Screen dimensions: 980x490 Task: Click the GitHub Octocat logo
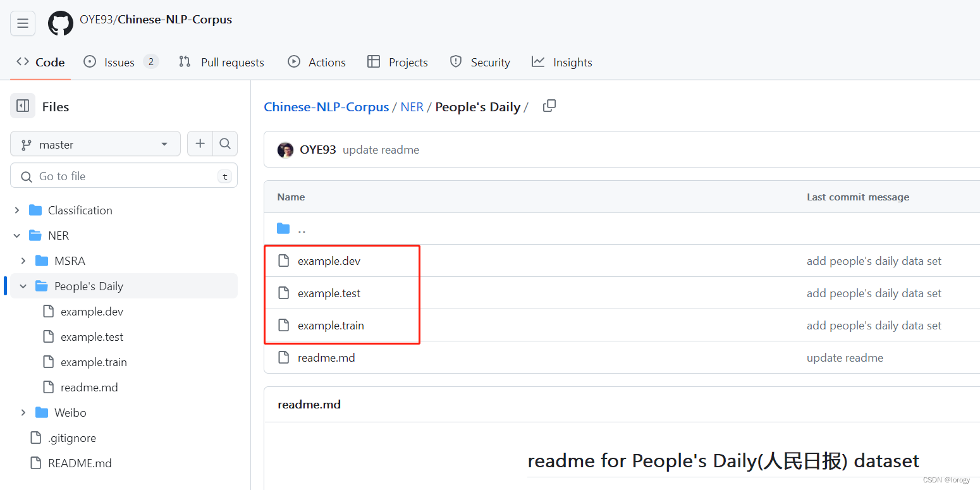pos(61,23)
